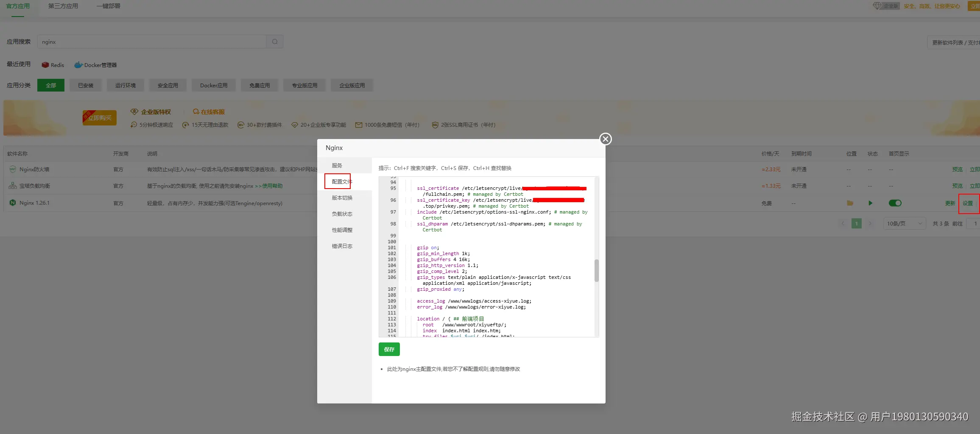Screen dimensions: 980x434
Task: Click the 1000条免费短信 envelope icon
Action: (x=359, y=125)
